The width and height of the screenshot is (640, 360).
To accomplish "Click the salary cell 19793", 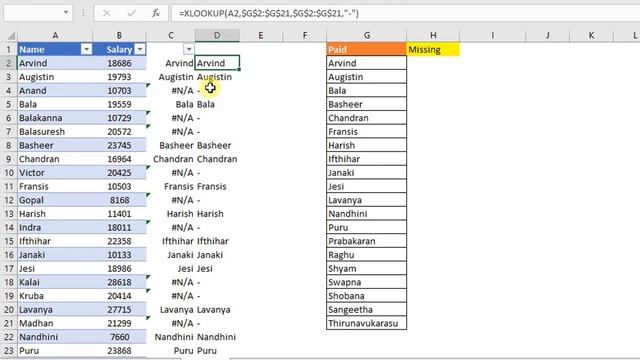I will (x=119, y=77).
